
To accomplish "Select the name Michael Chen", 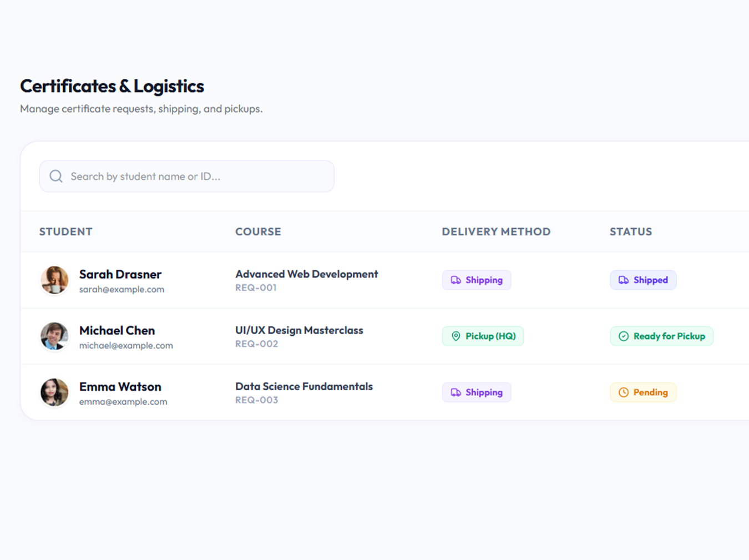I will [x=117, y=330].
